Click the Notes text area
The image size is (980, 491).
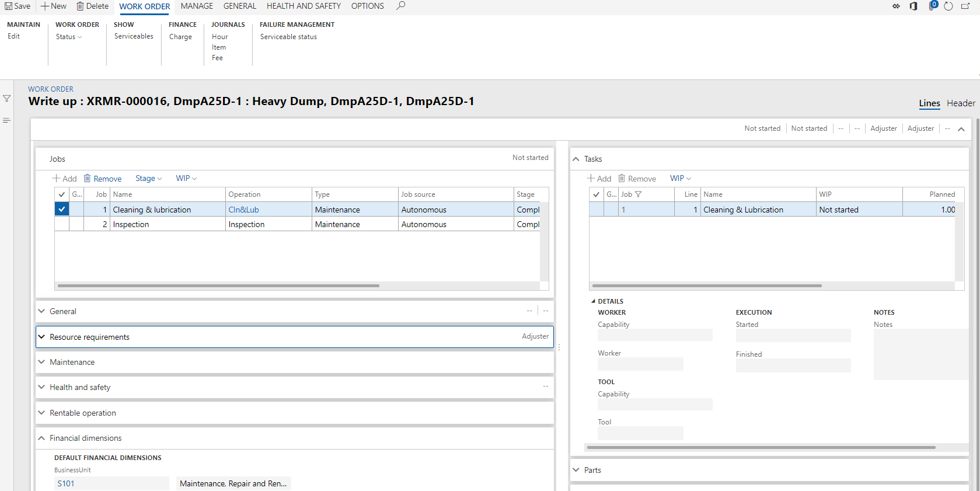click(x=922, y=354)
